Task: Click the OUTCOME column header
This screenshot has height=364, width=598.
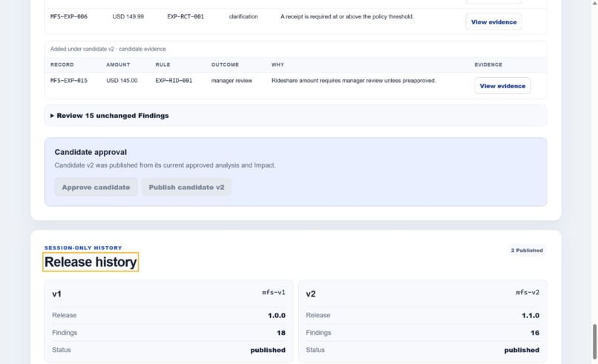Action: 225,64
